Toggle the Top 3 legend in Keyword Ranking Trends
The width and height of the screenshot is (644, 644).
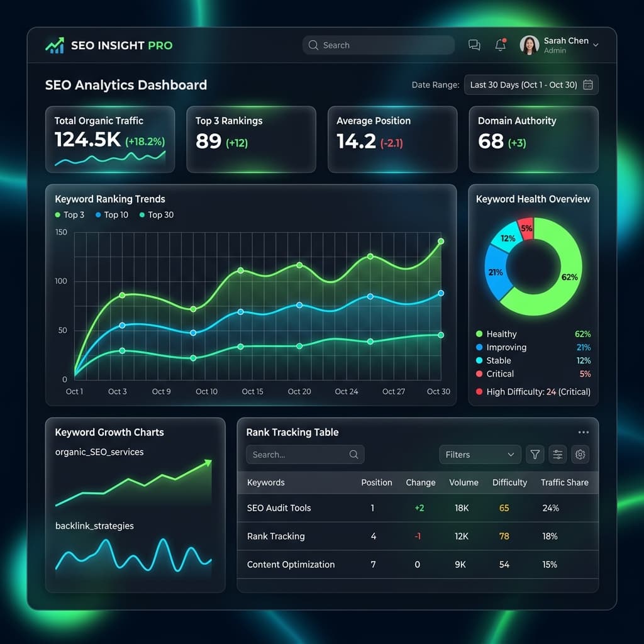point(69,215)
